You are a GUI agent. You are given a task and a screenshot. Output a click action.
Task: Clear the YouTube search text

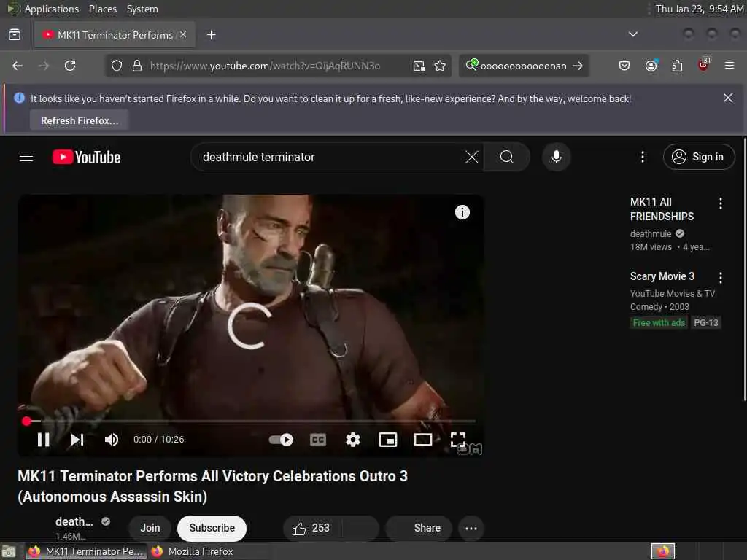472,157
